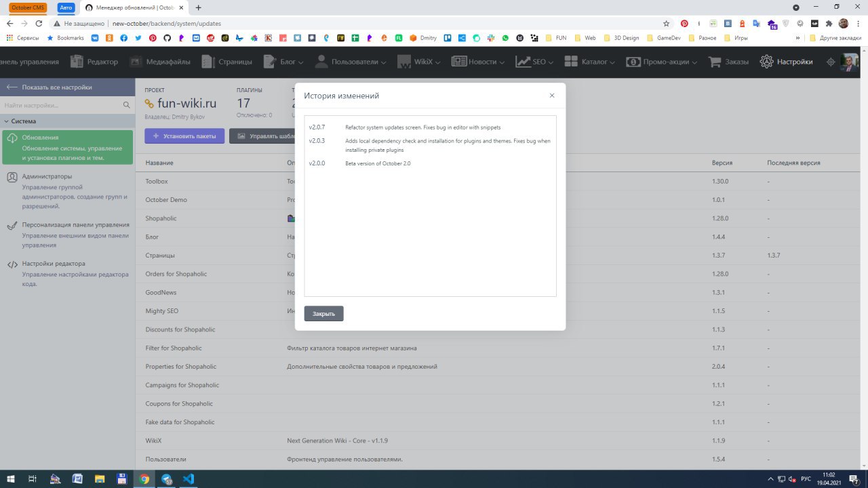Click the site preview target icon
The image size is (868, 488).
(x=831, y=62)
